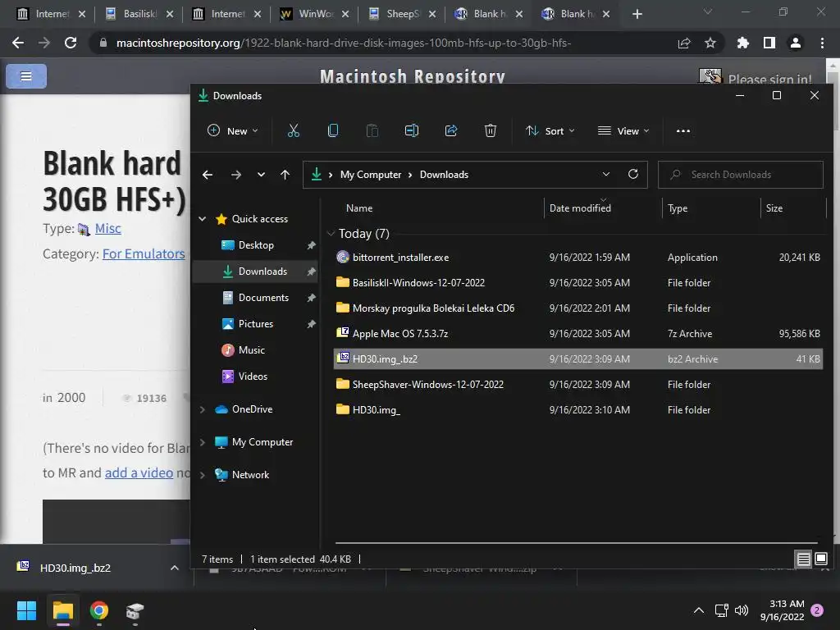This screenshot has width=840, height=630.
Task: Open a new Chrome tab
Action: [637, 14]
